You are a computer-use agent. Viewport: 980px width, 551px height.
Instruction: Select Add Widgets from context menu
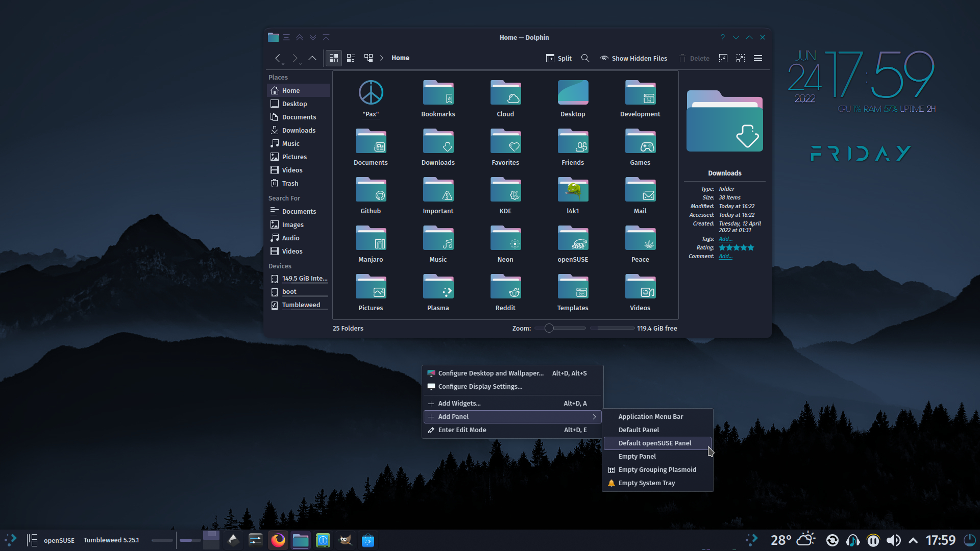pyautogui.click(x=512, y=404)
